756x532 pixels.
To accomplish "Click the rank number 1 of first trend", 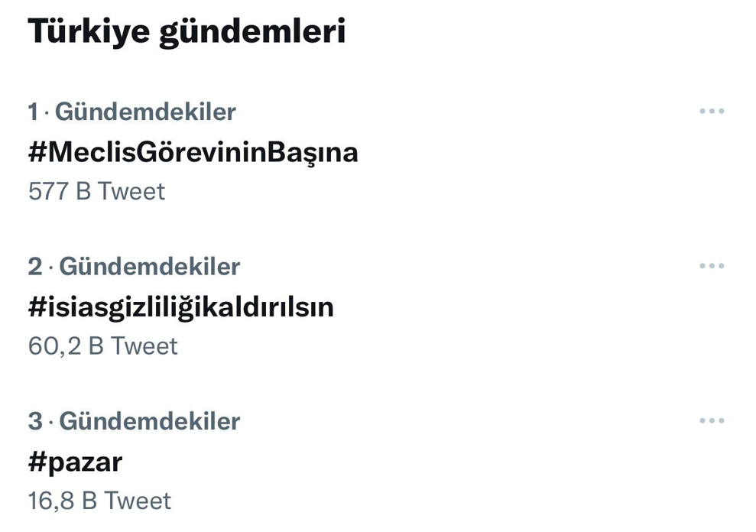I will click(x=33, y=112).
